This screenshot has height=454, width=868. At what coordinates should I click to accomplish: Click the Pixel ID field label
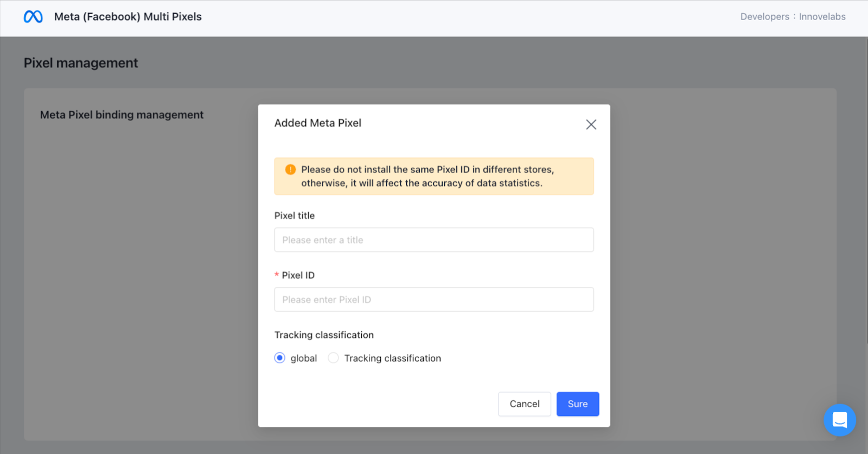pos(298,275)
